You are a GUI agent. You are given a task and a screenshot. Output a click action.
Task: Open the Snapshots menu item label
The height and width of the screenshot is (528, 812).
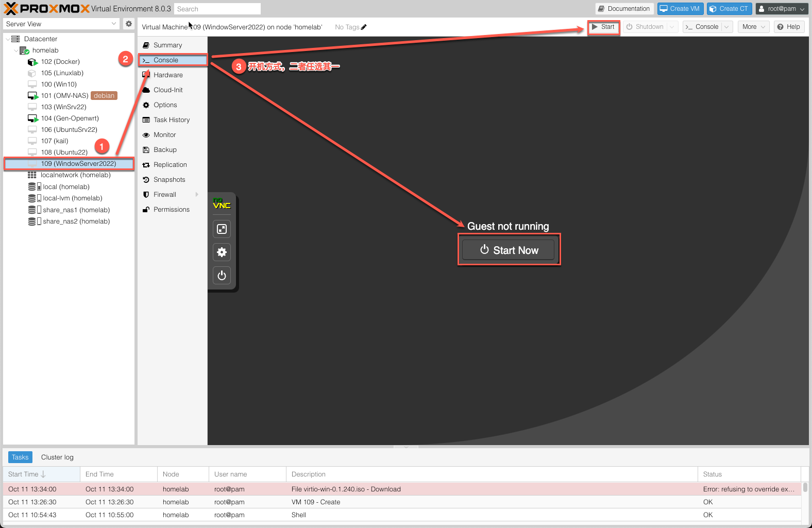tap(170, 180)
